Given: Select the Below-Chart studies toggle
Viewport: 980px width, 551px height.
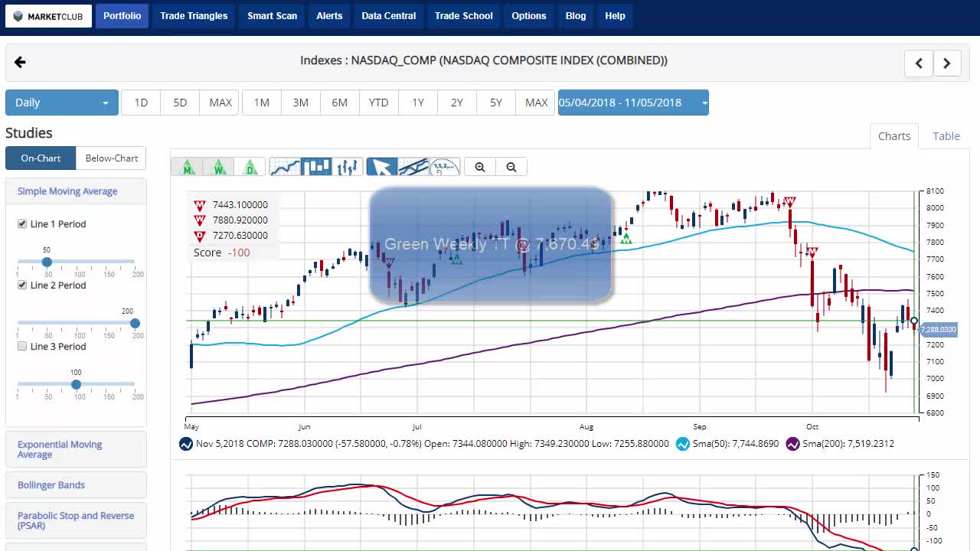Looking at the screenshot, I should coord(111,158).
